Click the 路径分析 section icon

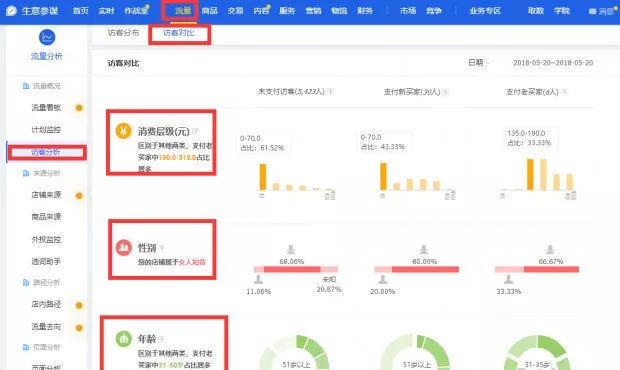coord(26,282)
